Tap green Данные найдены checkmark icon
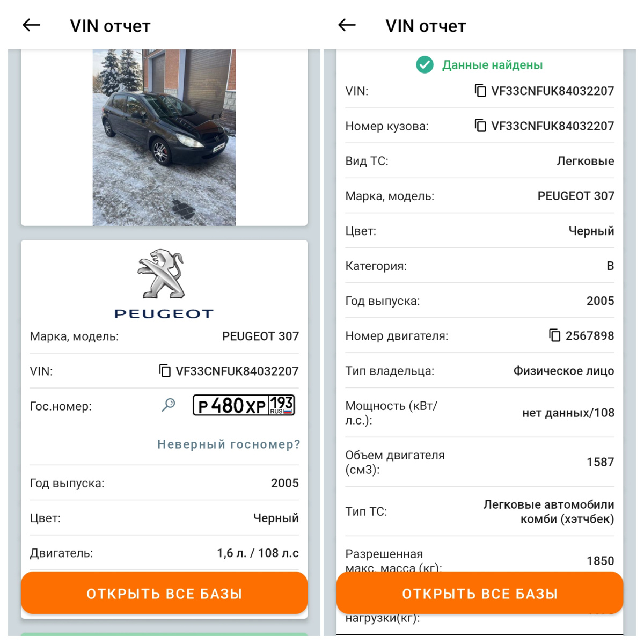 click(x=425, y=65)
